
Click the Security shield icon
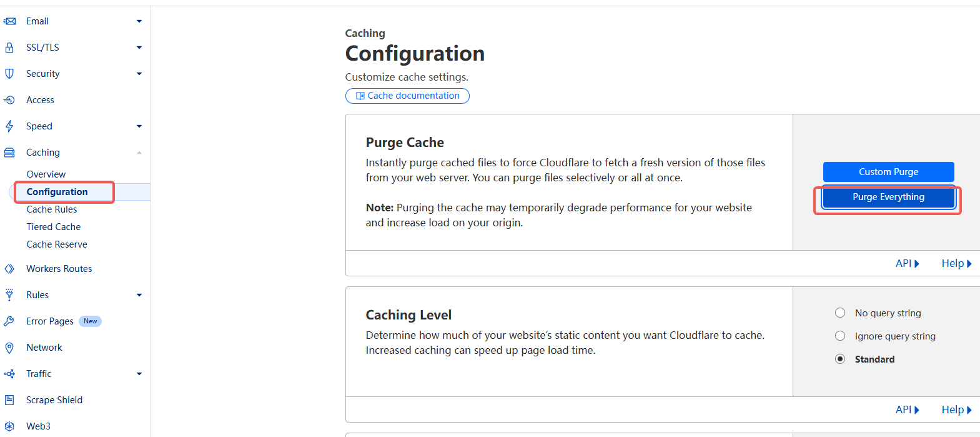[9, 74]
